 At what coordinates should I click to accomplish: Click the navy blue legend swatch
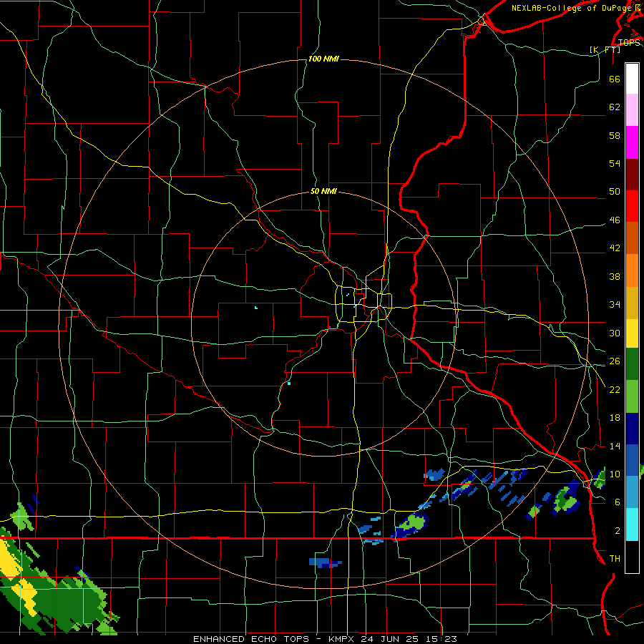(x=632, y=429)
